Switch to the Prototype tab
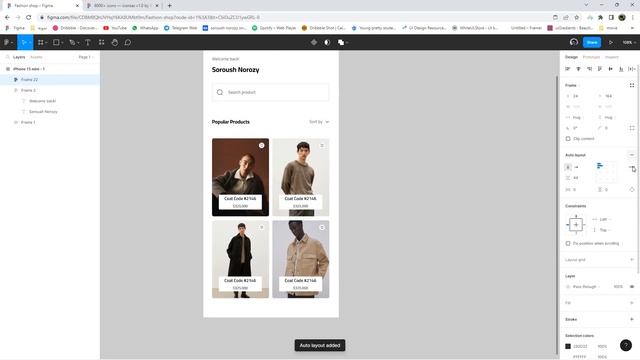640x360 pixels. (591, 57)
